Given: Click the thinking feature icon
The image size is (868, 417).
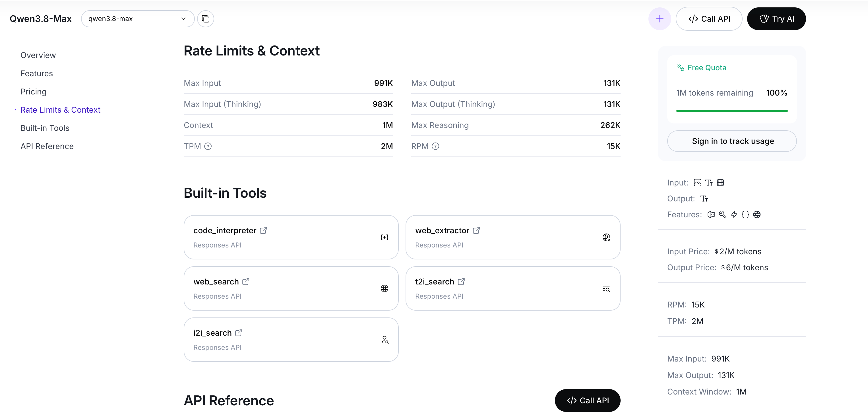Looking at the screenshot, I should coord(711,215).
